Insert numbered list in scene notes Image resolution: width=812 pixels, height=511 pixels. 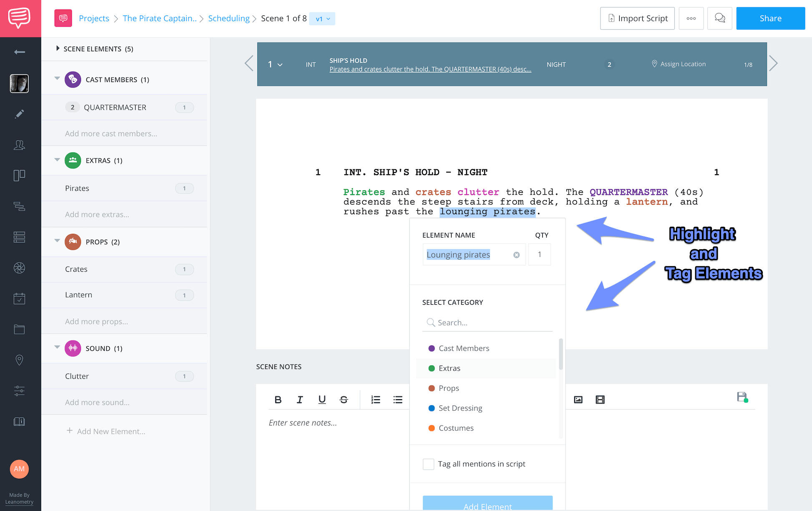[x=375, y=400]
